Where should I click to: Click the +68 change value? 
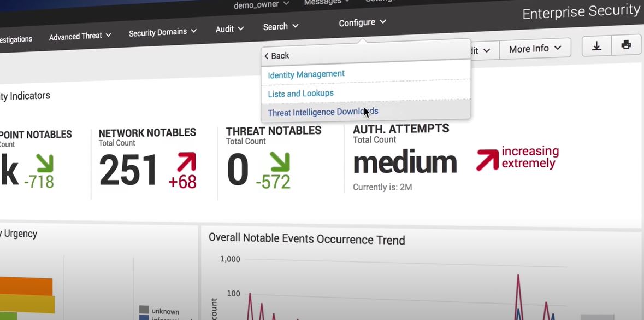(x=182, y=182)
